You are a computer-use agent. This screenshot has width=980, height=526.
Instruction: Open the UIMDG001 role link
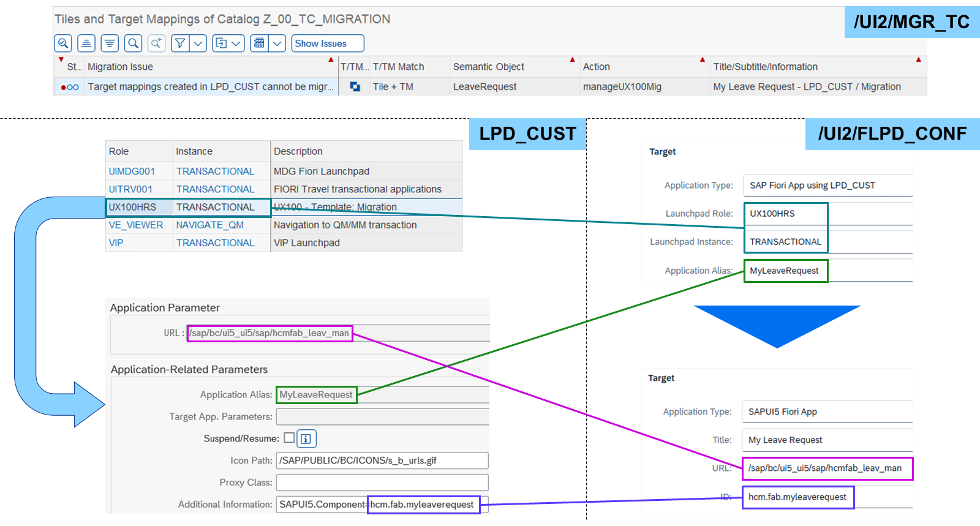tap(132, 171)
